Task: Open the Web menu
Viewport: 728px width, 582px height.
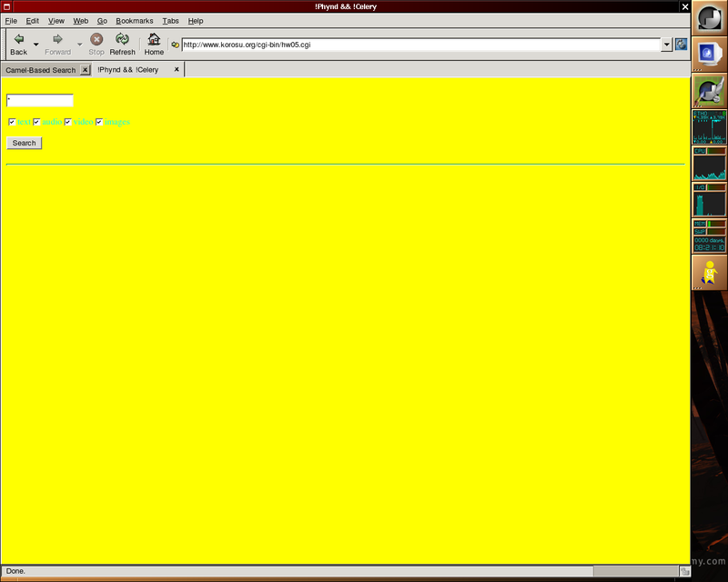Action: [80, 21]
